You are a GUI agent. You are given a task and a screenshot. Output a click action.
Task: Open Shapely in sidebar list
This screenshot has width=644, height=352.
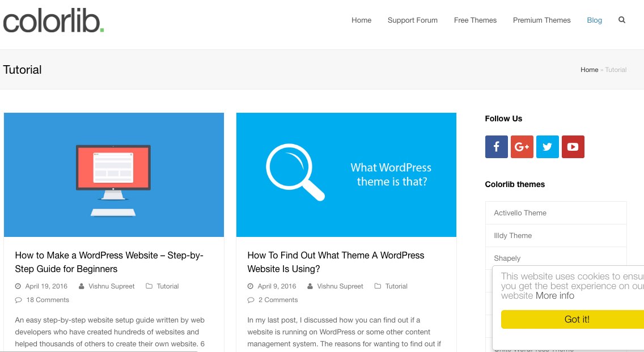(556, 257)
